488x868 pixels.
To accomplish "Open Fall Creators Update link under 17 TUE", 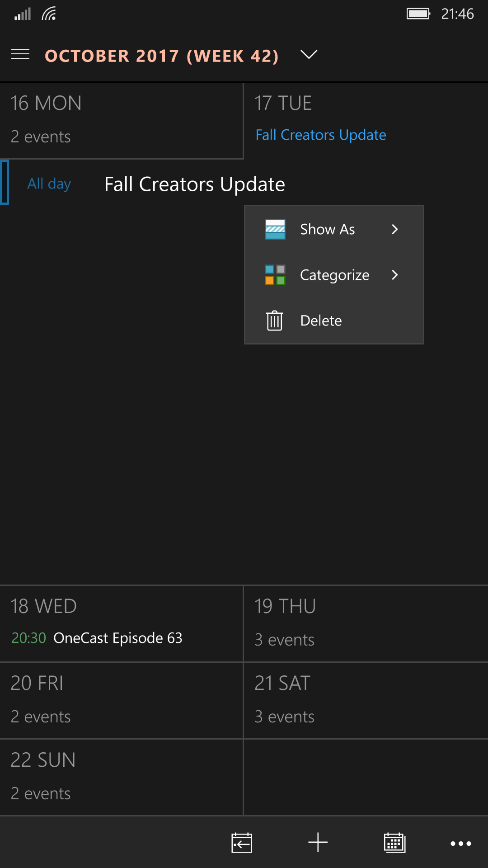I will tap(321, 135).
